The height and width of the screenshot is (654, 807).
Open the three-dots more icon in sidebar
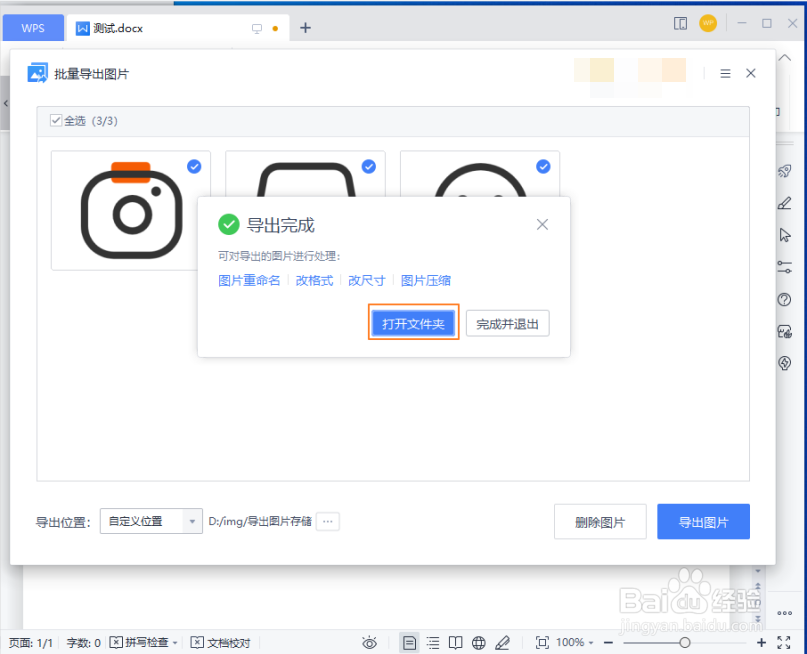tap(784, 613)
